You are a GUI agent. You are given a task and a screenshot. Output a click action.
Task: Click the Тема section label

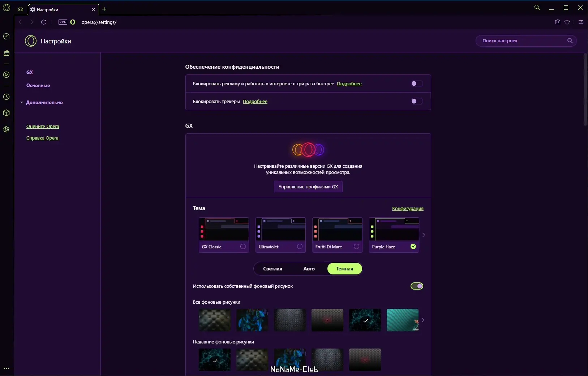199,208
